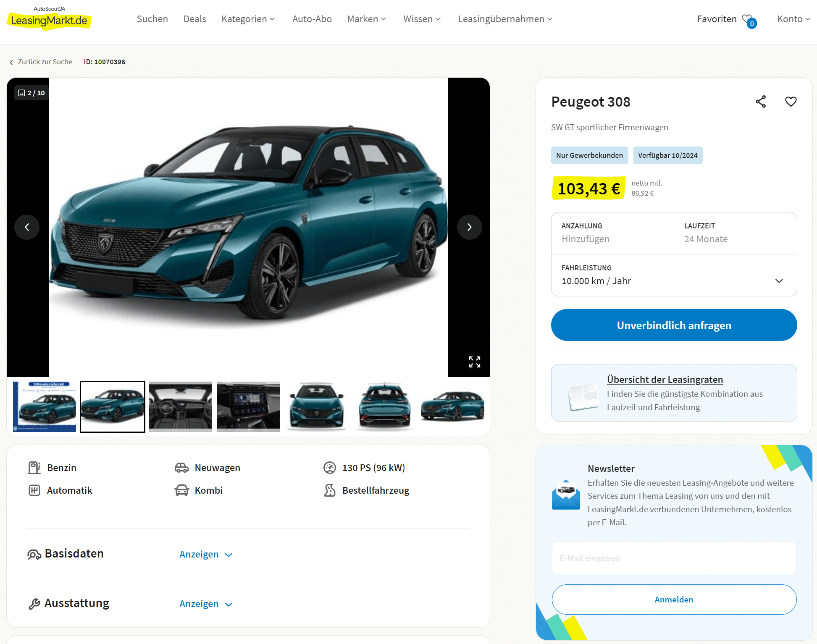This screenshot has width=817, height=644.
Task: Click the back arrow to search results
Action: pos(11,62)
